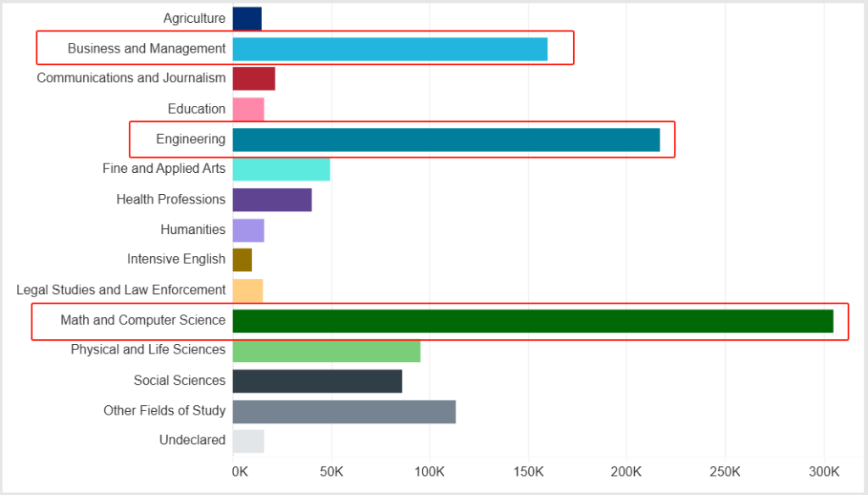Click the lavender Humanities bar

248,231
